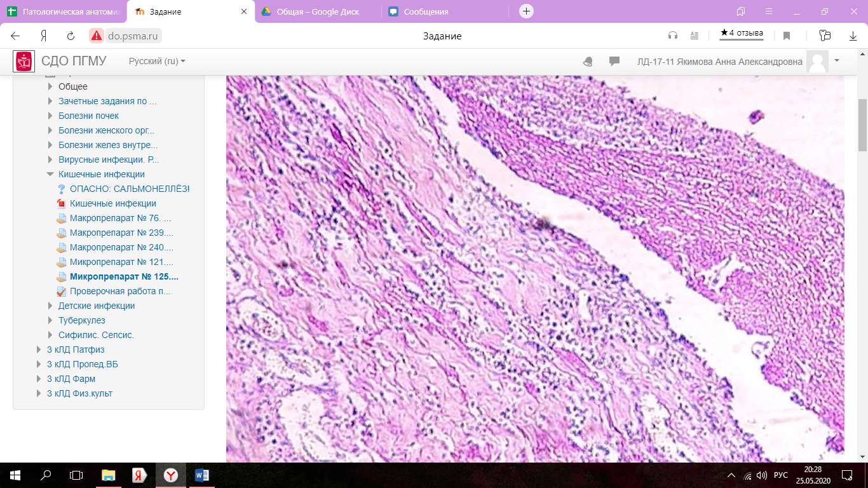Open Микропрепарат № 125 assignment
Screen dimensions: 868x488
(124, 276)
